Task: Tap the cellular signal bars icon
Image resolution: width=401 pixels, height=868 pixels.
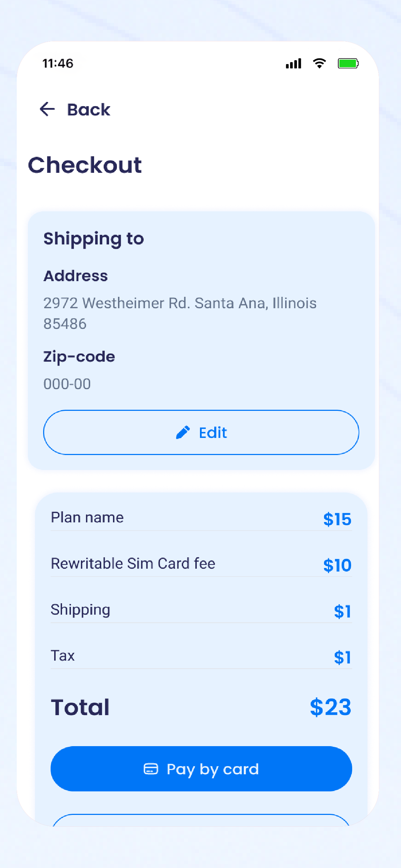Action: [x=293, y=63]
